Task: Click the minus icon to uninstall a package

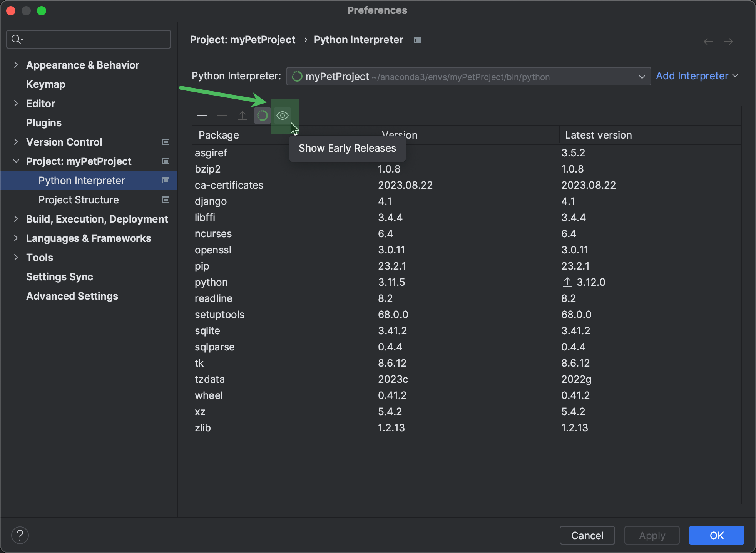Action: tap(222, 115)
